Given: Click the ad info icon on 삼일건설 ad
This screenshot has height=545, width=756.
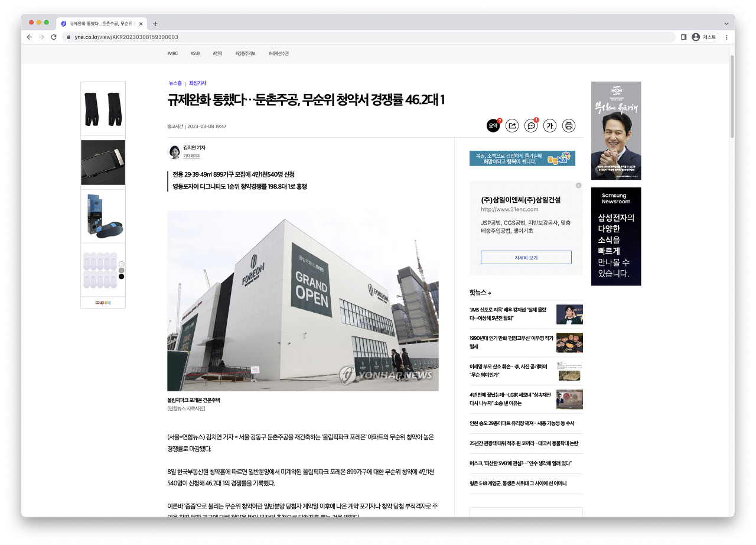Looking at the screenshot, I should 578,185.
